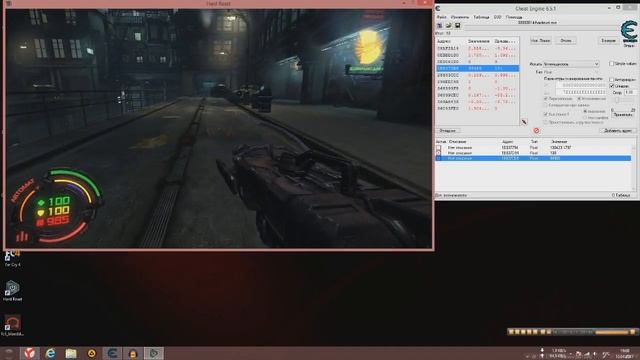Viewport: 640px width, 360px height.
Task: Click the Memory View button under found list
Action: (x=448, y=131)
